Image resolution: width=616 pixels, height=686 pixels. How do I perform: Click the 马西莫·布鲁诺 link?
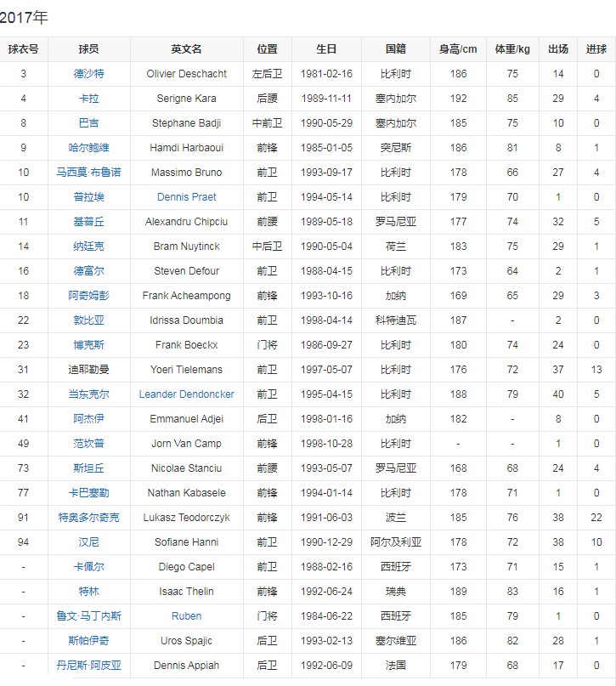click(x=88, y=173)
